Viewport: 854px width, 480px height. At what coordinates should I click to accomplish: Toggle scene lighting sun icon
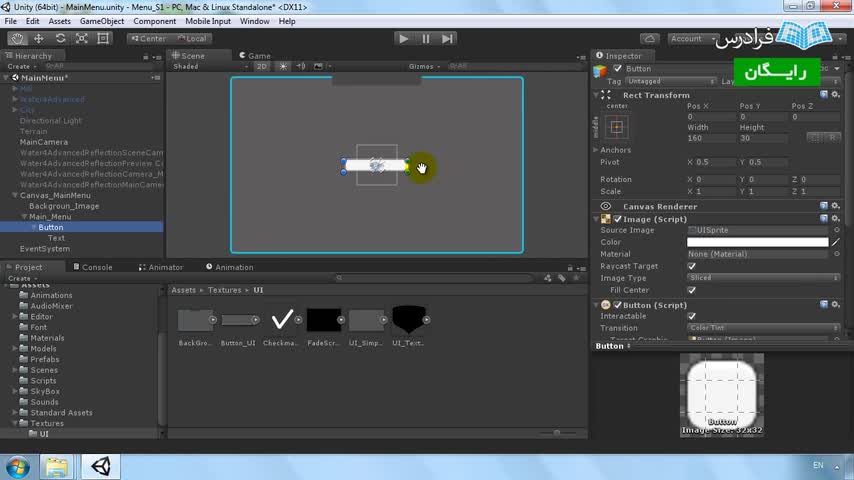point(283,66)
